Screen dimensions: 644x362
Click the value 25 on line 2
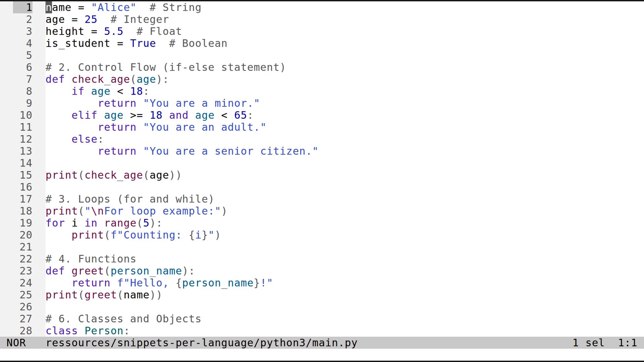click(x=91, y=19)
